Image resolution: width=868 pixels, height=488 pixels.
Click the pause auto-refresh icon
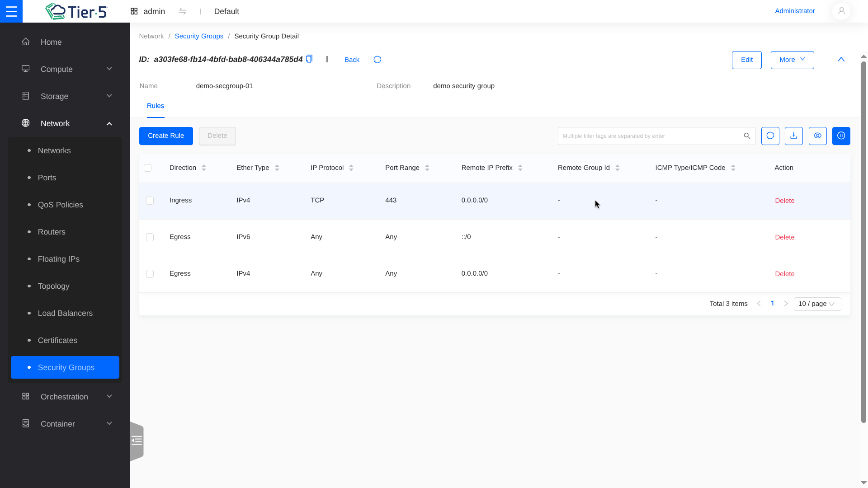[841, 136]
